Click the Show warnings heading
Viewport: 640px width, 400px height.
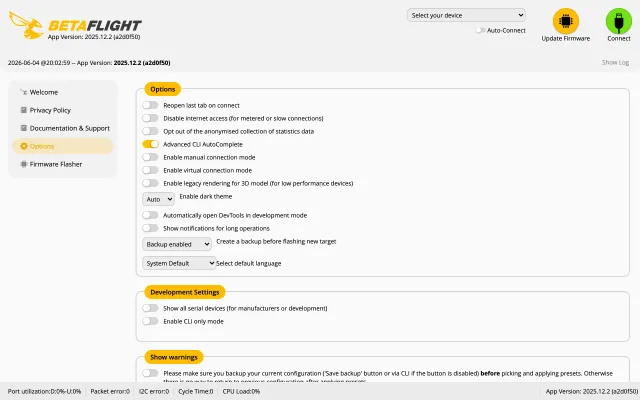173,357
